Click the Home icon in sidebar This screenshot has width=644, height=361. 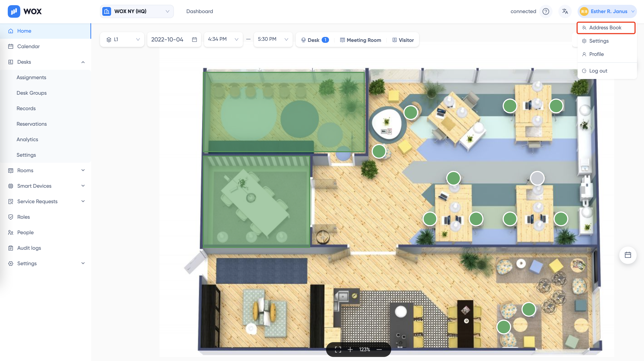point(11,31)
